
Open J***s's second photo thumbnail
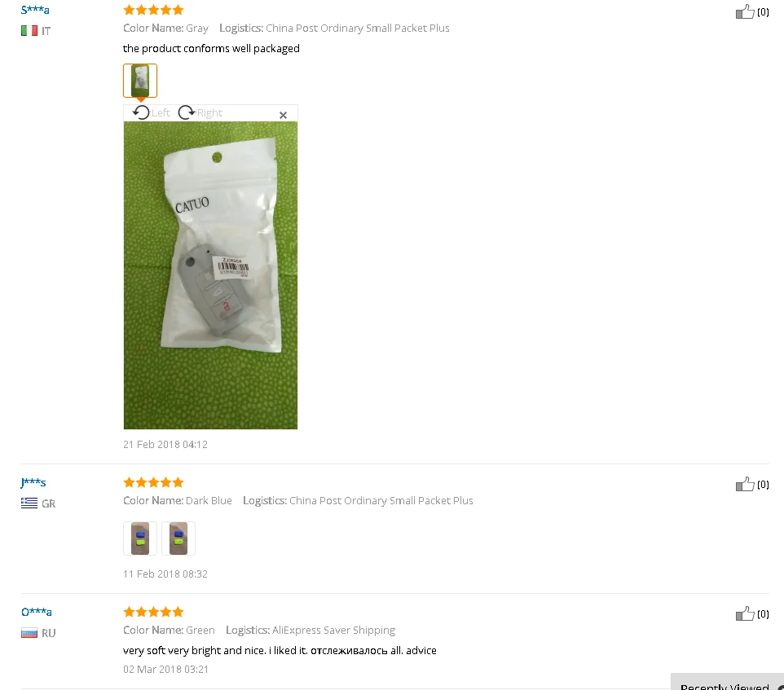point(178,538)
